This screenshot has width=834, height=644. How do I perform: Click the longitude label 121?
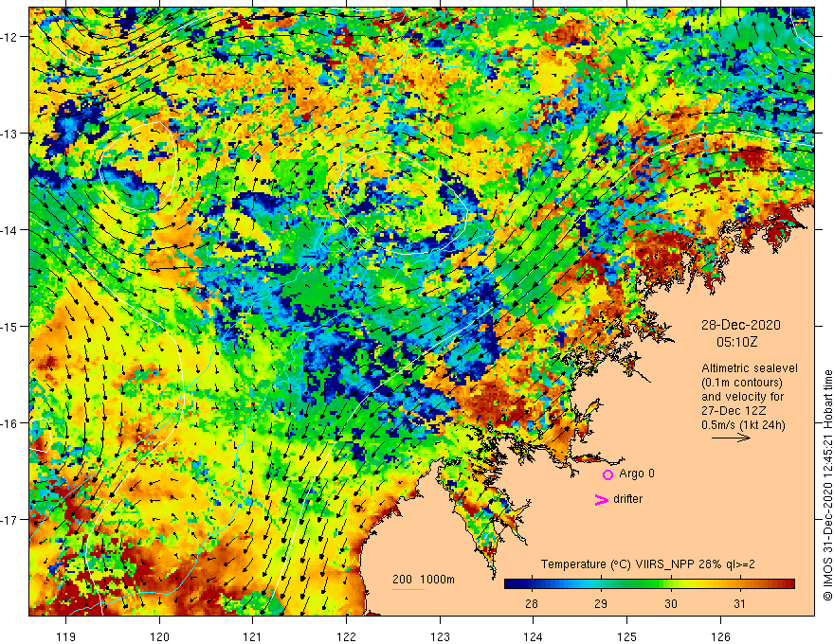[x=253, y=636]
